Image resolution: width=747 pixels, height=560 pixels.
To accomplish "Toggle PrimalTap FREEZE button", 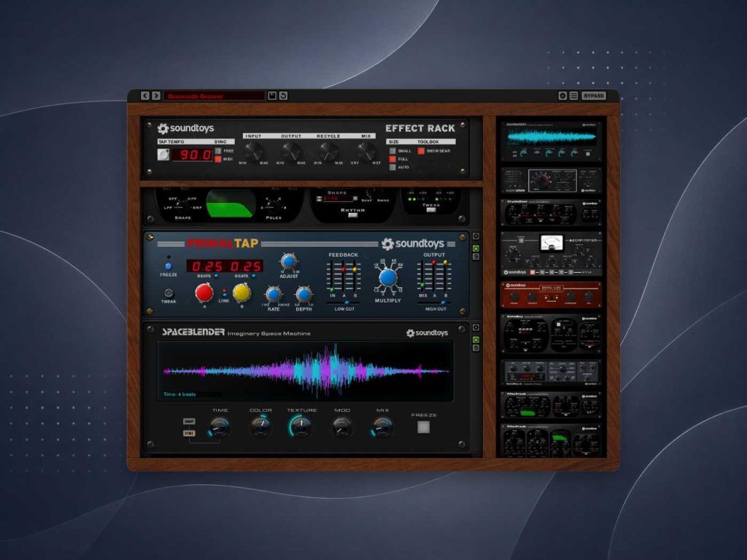I will point(169,266).
